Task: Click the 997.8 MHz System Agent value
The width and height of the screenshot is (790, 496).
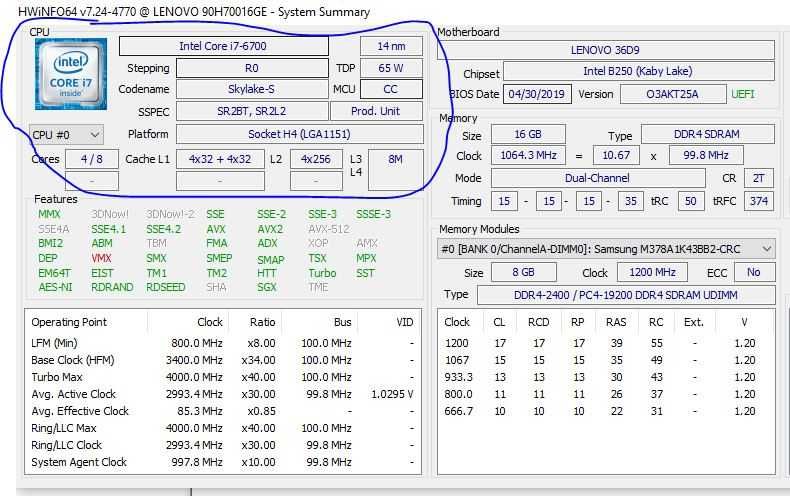Action: (x=197, y=462)
